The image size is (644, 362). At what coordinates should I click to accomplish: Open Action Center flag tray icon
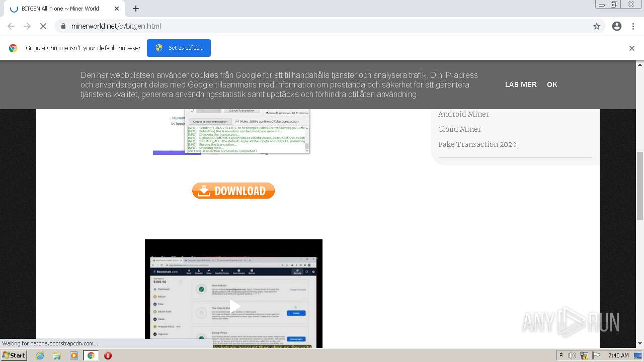pos(596,355)
